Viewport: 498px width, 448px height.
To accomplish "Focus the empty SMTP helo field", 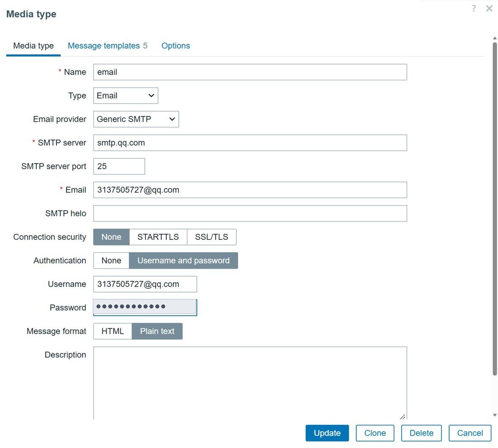I will click(x=250, y=213).
